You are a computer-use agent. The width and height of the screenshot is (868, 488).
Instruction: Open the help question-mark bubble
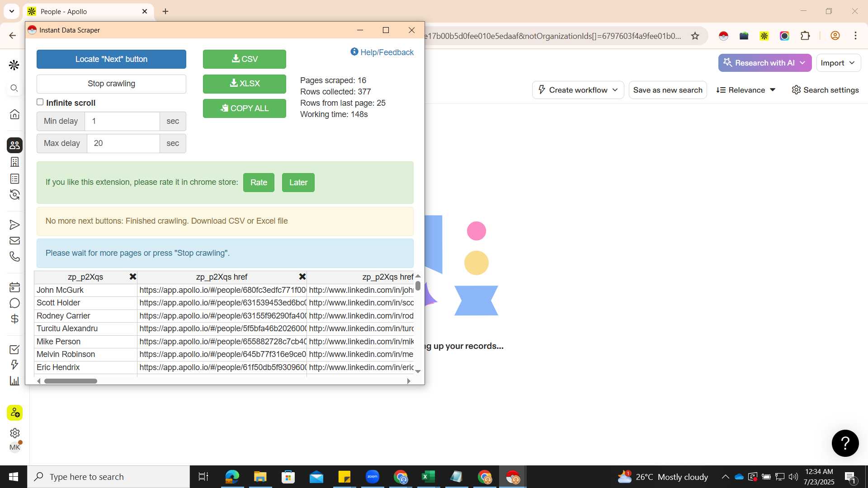pyautogui.click(x=845, y=443)
